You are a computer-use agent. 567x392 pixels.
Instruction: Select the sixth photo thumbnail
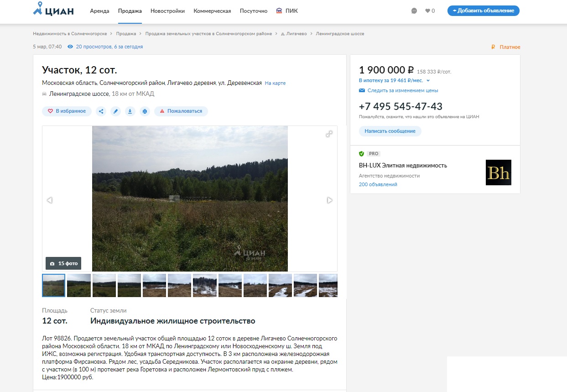[x=179, y=286]
